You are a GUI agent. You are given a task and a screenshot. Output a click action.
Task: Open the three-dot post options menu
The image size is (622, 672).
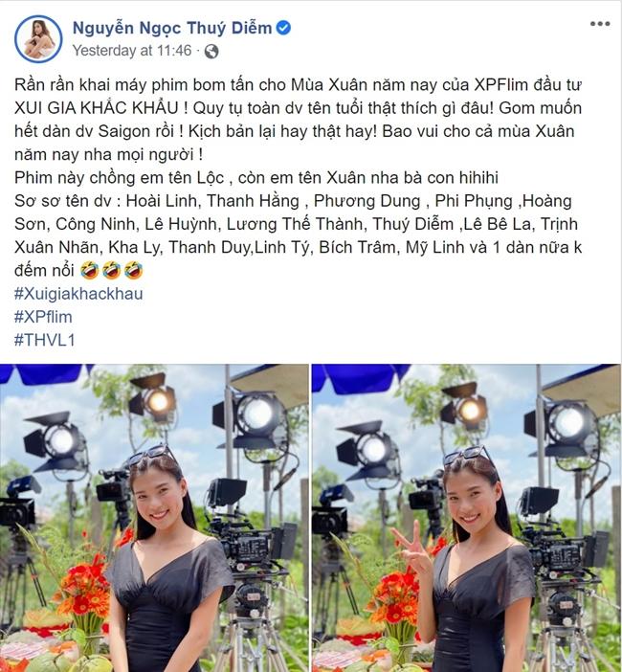[600, 24]
